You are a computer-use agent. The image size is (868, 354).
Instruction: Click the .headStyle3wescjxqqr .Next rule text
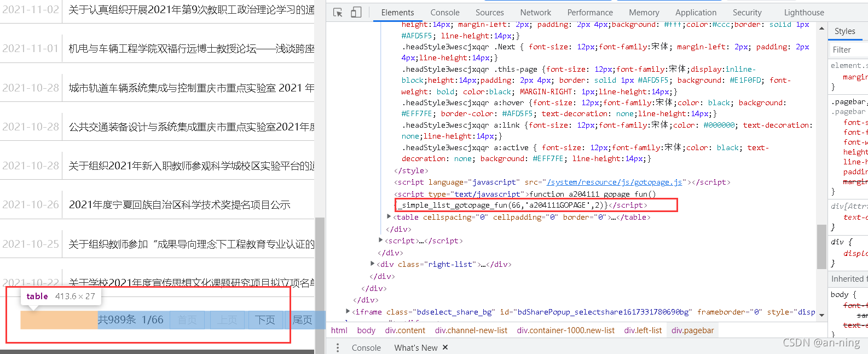click(x=605, y=52)
